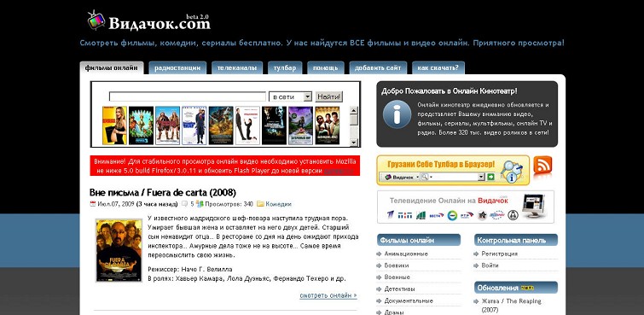Click inside the movie search text field
This screenshot has height=315, width=644.
(188, 96)
